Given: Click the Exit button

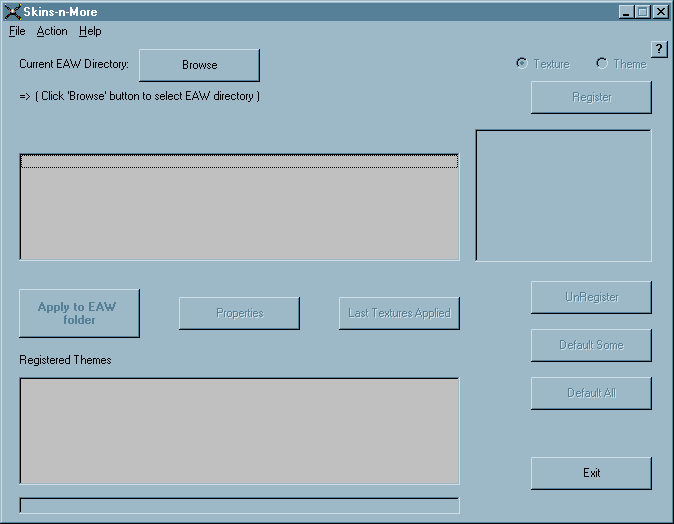Looking at the screenshot, I should [x=591, y=473].
